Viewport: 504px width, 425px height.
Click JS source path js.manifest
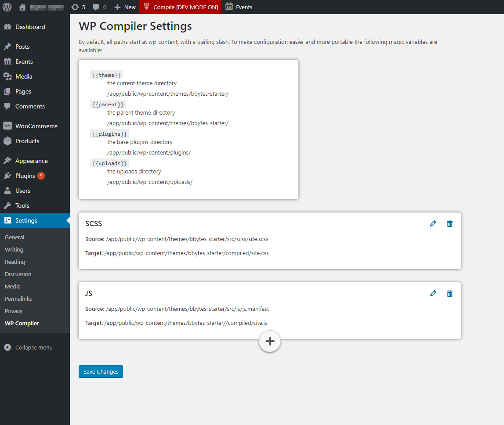187,309
